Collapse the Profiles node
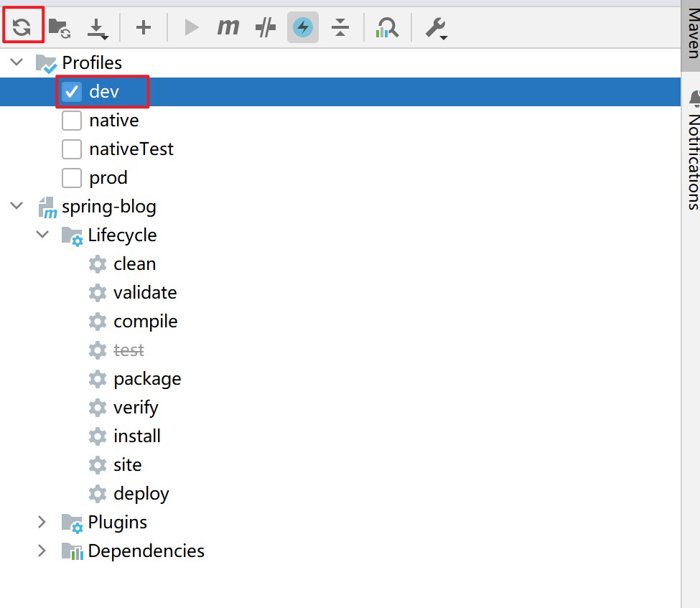Viewport: 700px width, 608px height. [x=17, y=62]
